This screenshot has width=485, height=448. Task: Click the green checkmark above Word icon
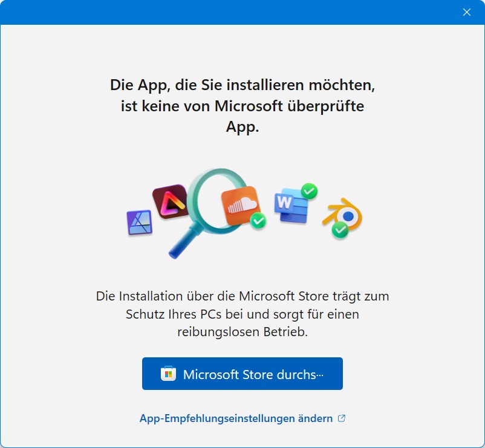[x=309, y=192]
